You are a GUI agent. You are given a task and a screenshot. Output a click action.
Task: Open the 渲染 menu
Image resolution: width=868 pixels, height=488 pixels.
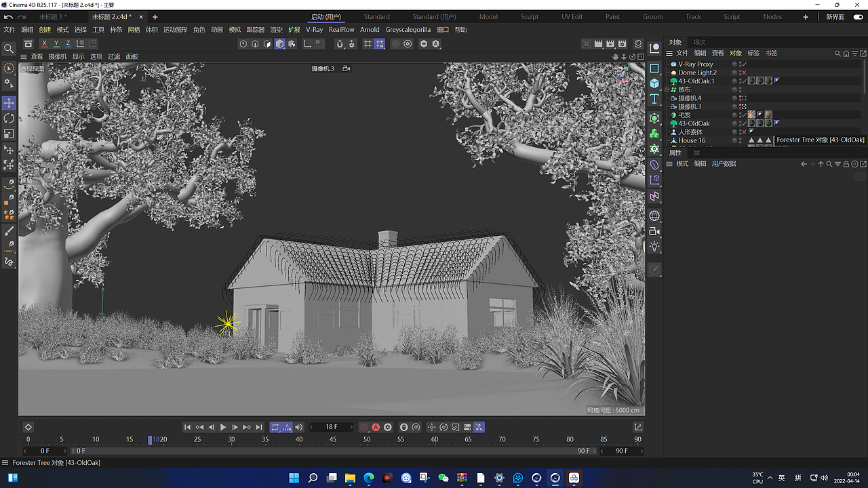coord(276,30)
